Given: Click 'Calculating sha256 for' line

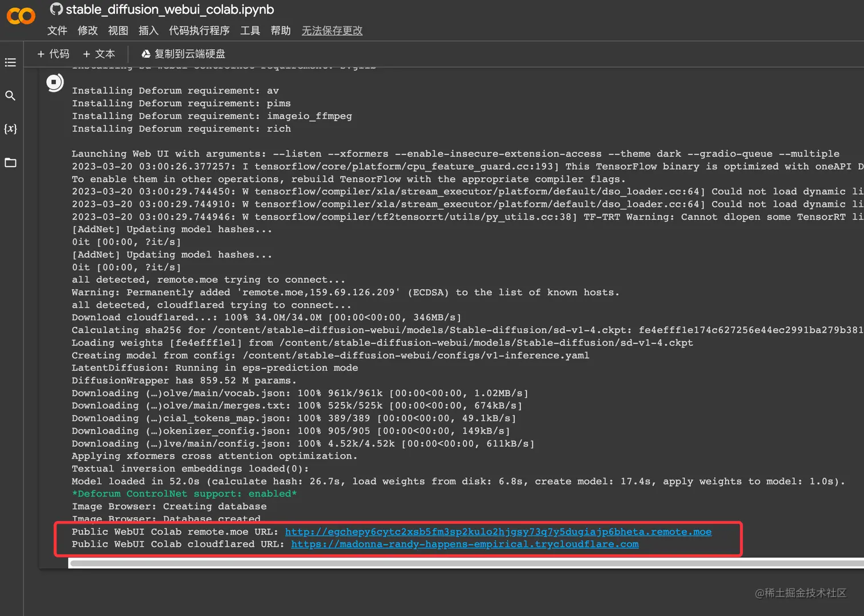Looking at the screenshot, I should click(467, 330).
